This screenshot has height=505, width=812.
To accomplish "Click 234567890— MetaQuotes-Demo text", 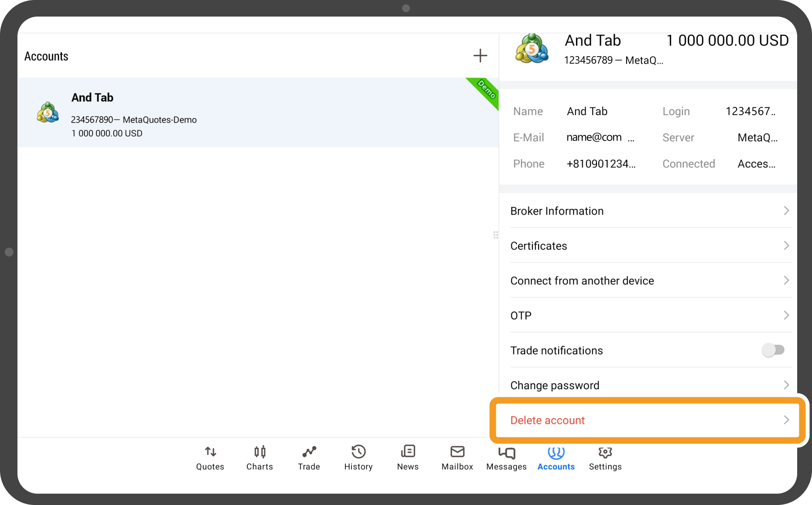I will pos(134,120).
